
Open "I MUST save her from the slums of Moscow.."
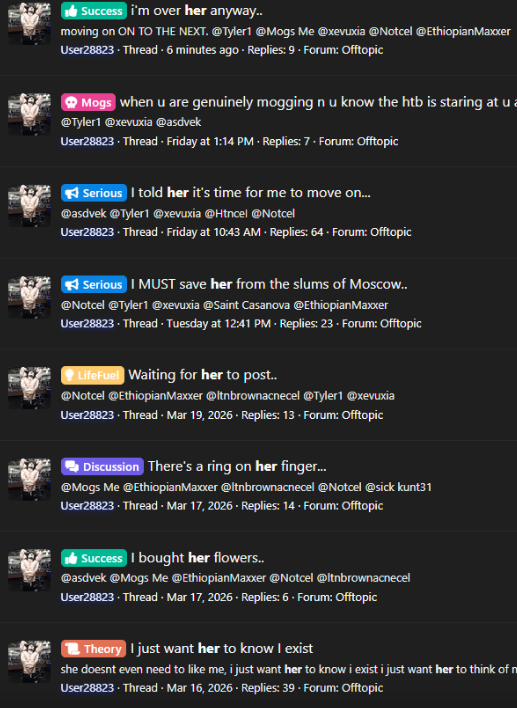(x=269, y=284)
